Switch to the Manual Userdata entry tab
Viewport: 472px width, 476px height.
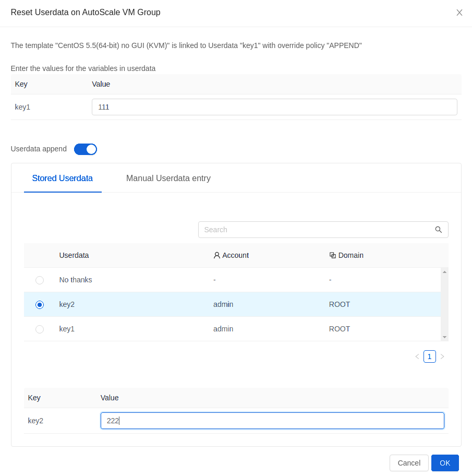pos(168,178)
